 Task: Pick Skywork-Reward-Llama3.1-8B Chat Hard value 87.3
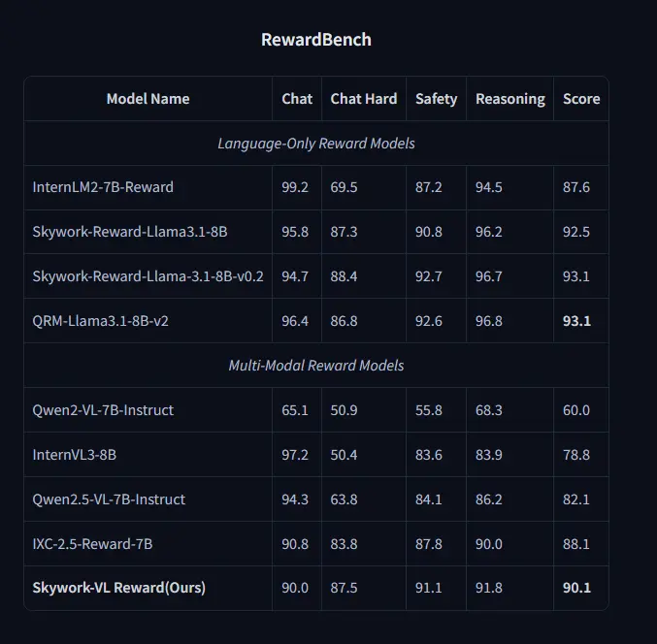(x=344, y=232)
